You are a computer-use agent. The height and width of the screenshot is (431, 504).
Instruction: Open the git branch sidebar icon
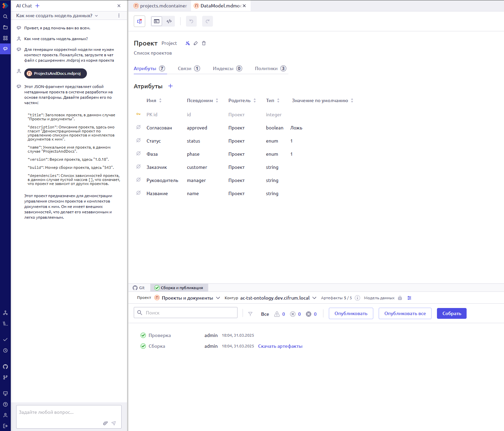click(5, 377)
